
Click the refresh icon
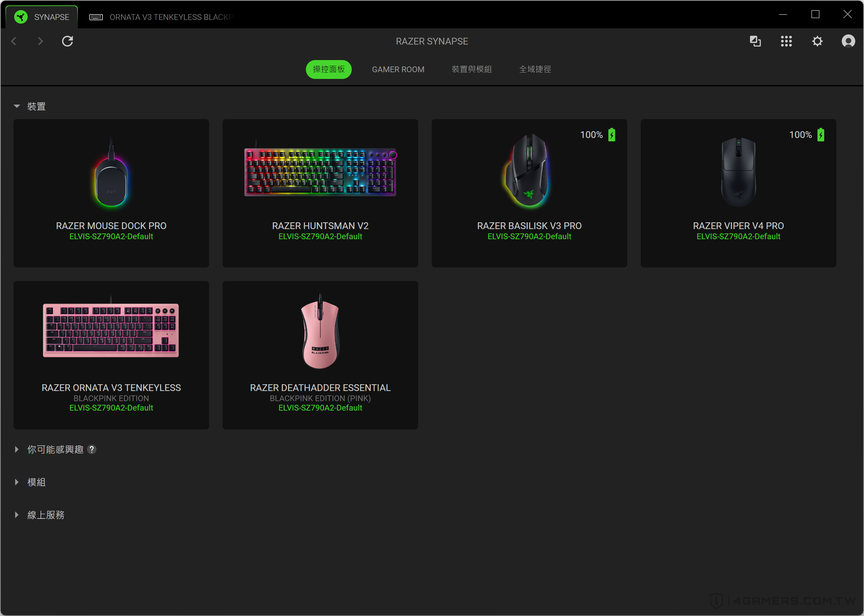[x=67, y=41]
